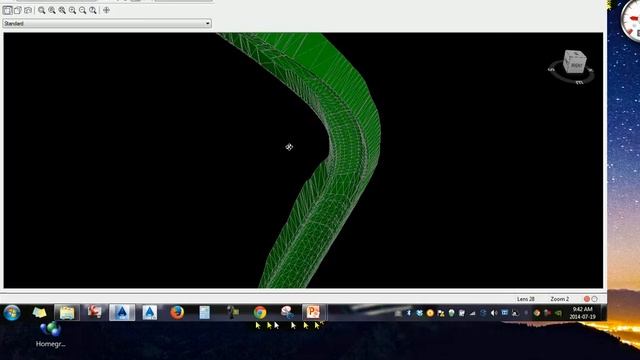Screen dimensions: 640x360
Task: Click the Bluetooth tray icon
Action: coord(408,313)
